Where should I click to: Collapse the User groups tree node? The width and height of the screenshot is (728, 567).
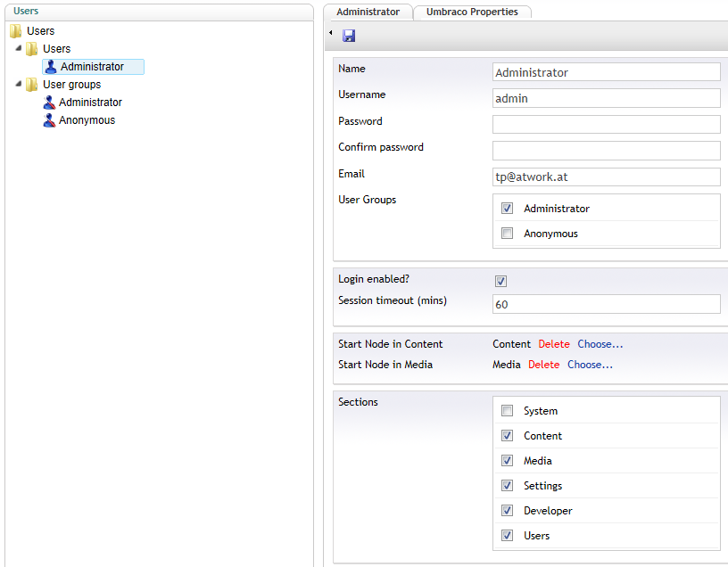click(20, 84)
